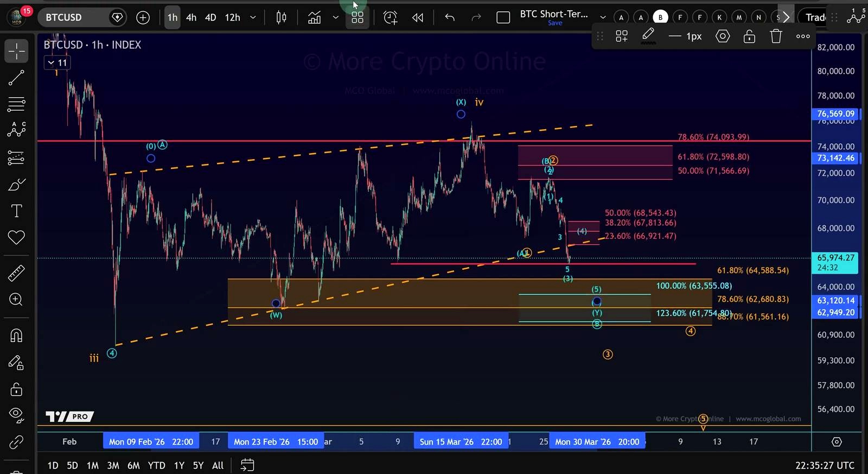This screenshot has width=868, height=474.
Task: Delete selected drawing with trash icon
Action: [776, 36]
